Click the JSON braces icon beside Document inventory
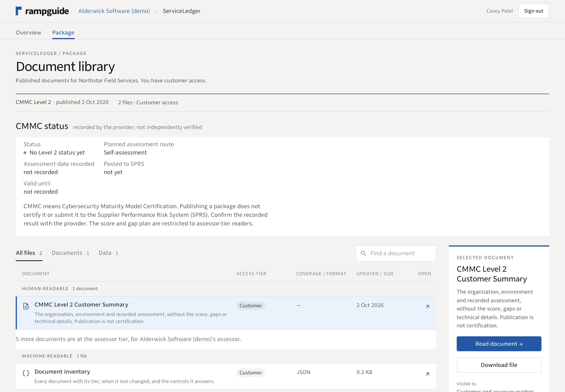Viewport: 565px width, 392px height. 26,373
